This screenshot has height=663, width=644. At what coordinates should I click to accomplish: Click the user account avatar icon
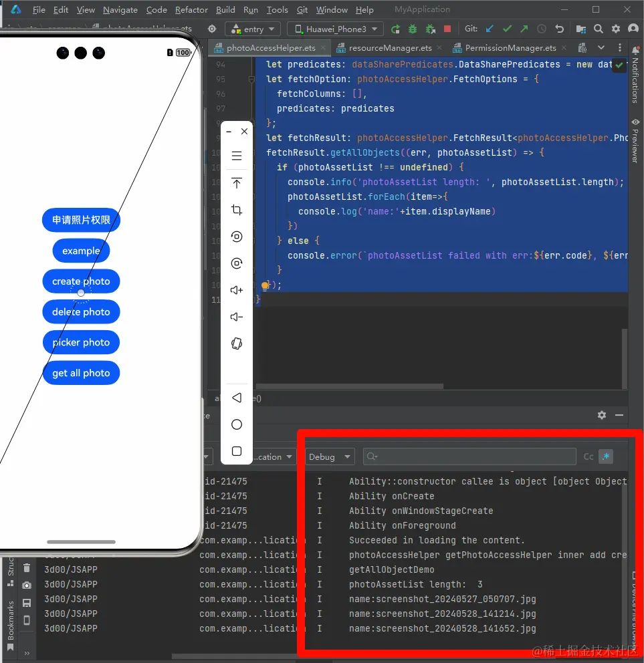pos(633,29)
